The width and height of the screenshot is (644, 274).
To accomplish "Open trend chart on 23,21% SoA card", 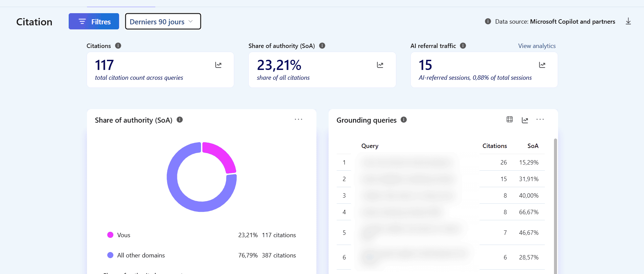I will [380, 65].
